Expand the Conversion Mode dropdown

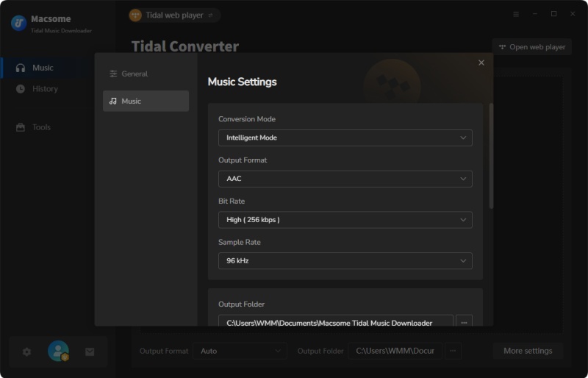click(345, 138)
